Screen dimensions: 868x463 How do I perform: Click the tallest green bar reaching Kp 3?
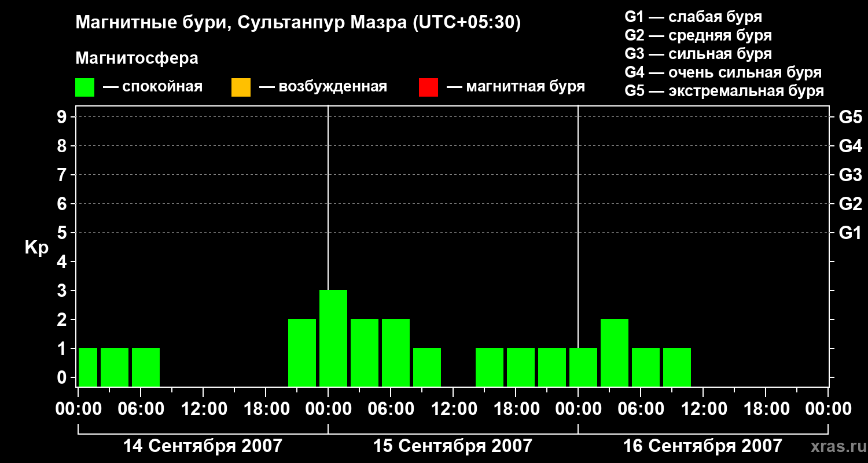point(333,338)
